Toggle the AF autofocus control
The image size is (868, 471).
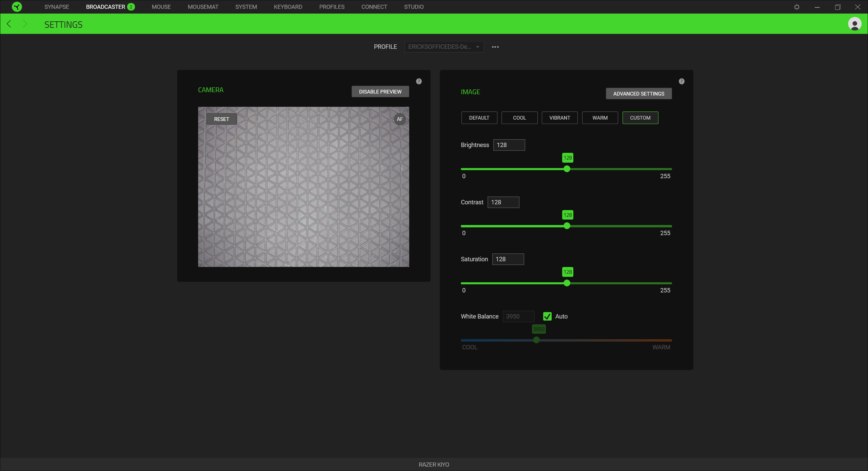[399, 119]
